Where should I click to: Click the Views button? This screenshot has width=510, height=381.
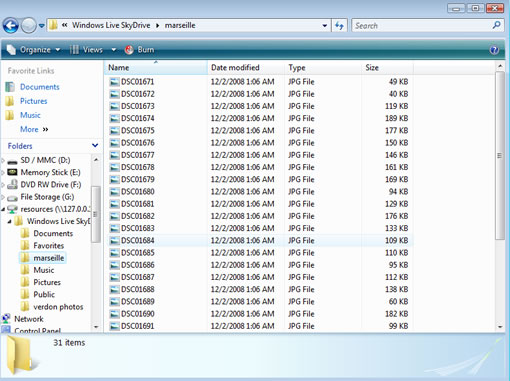coord(86,50)
